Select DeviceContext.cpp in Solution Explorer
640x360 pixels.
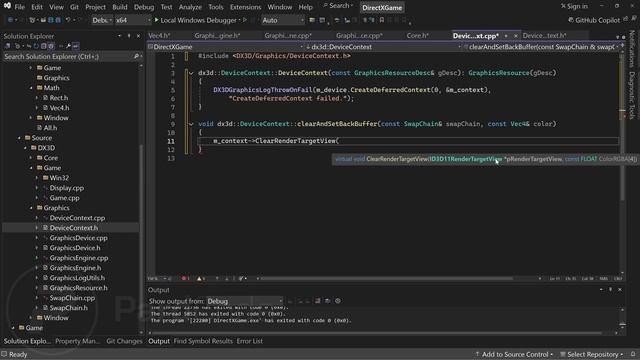point(77,218)
